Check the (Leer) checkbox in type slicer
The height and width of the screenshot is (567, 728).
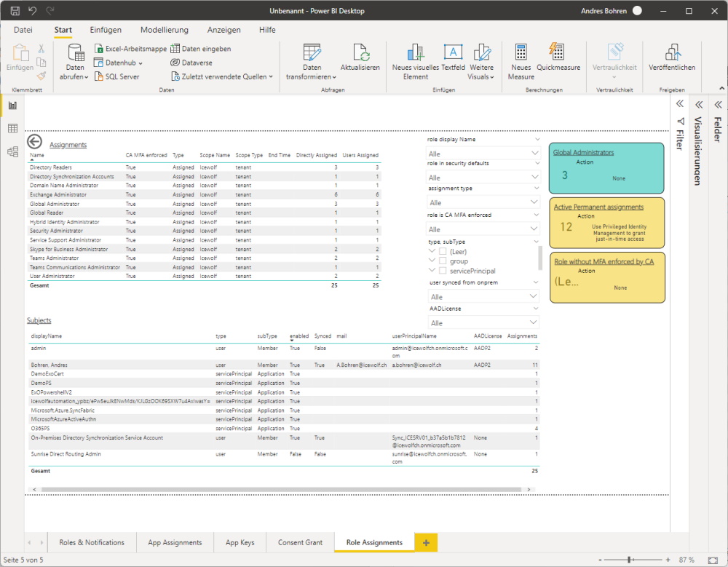coord(443,252)
